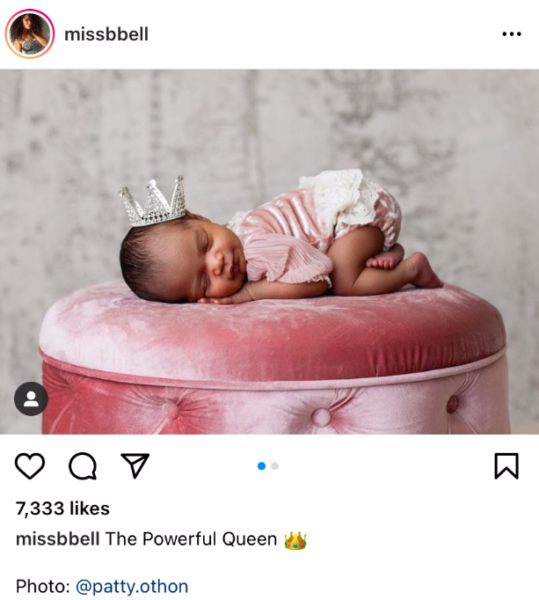Share the post using the paper plane icon

[135, 466]
